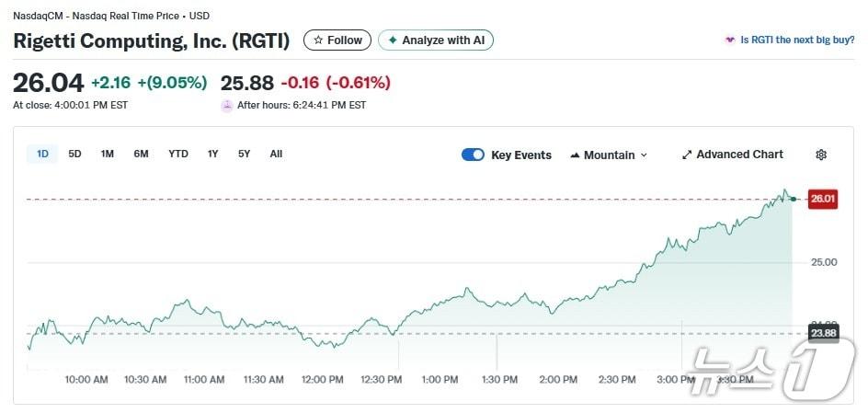Open Analyze with AI
The image size is (868, 413).
436,40
